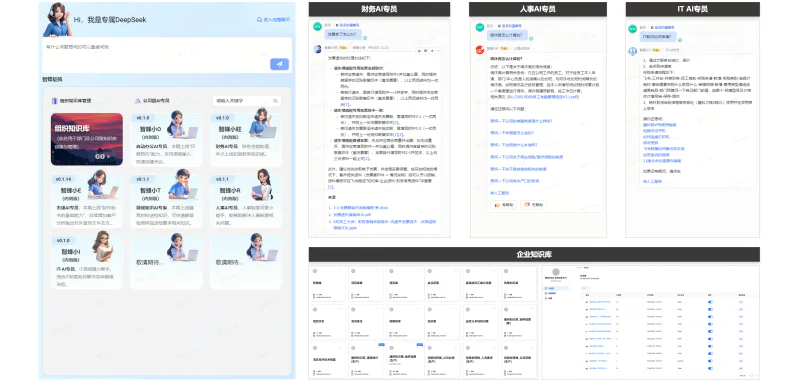The width and height of the screenshot is (800, 382).
Task: Click the magnifier icon in the keyword search
Action: pyautogui.click(x=276, y=101)
